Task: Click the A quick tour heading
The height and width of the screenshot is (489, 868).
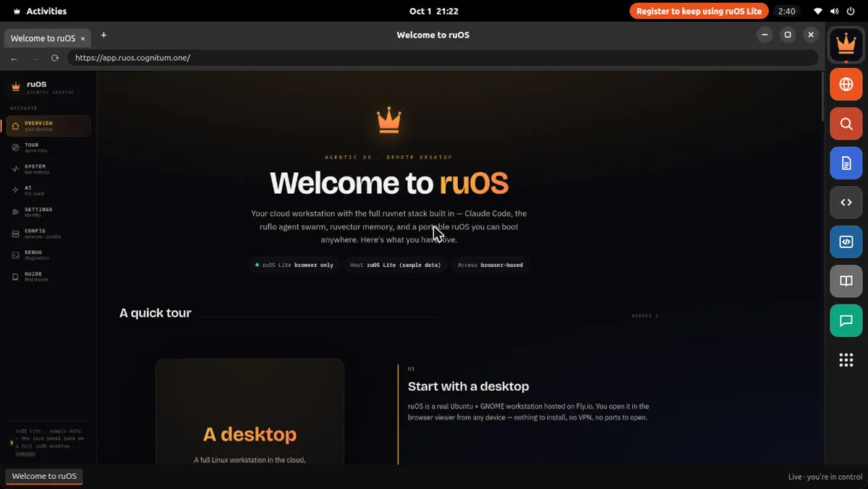Action: pyautogui.click(x=156, y=313)
